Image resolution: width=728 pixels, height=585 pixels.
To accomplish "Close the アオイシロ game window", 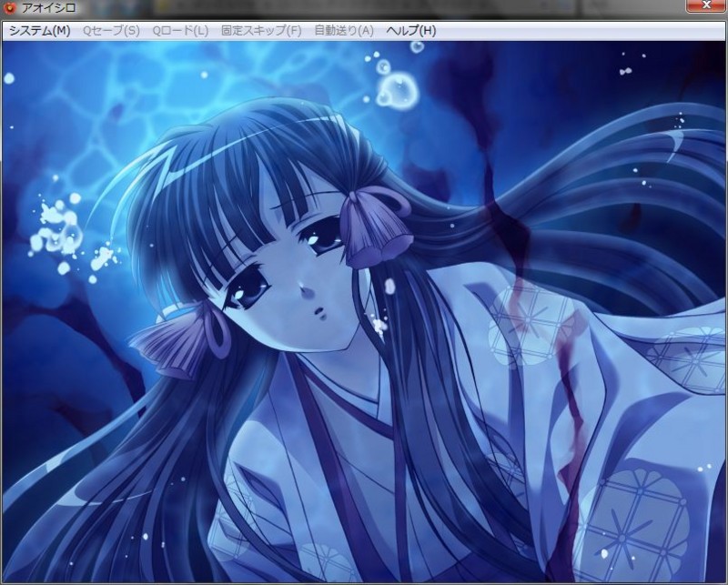I will [x=706, y=5].
